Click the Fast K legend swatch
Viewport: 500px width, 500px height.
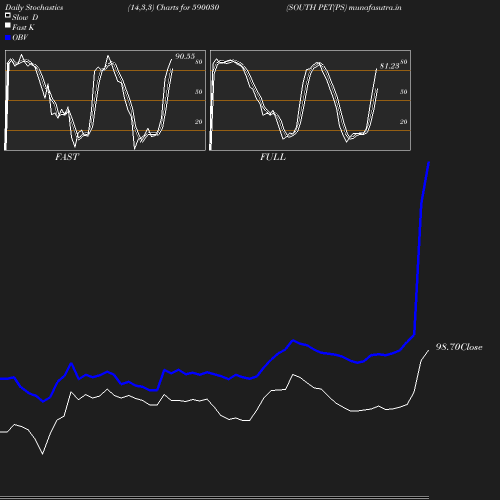click(8, 25)
